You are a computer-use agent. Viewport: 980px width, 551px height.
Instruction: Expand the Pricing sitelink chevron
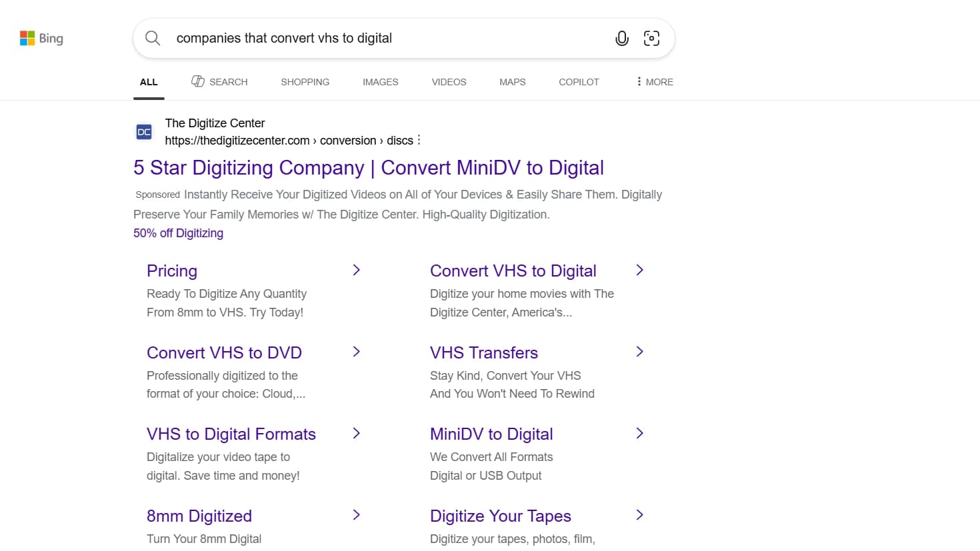coord(356,270)
